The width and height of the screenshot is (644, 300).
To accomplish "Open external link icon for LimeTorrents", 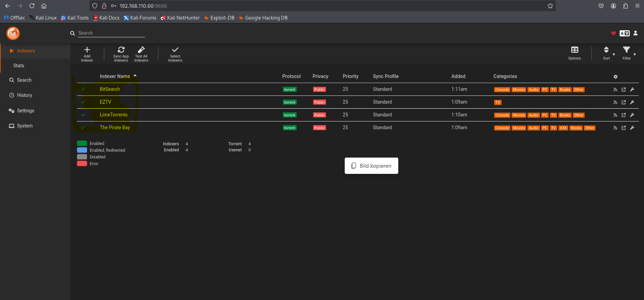I will click(x=624, y=115).
